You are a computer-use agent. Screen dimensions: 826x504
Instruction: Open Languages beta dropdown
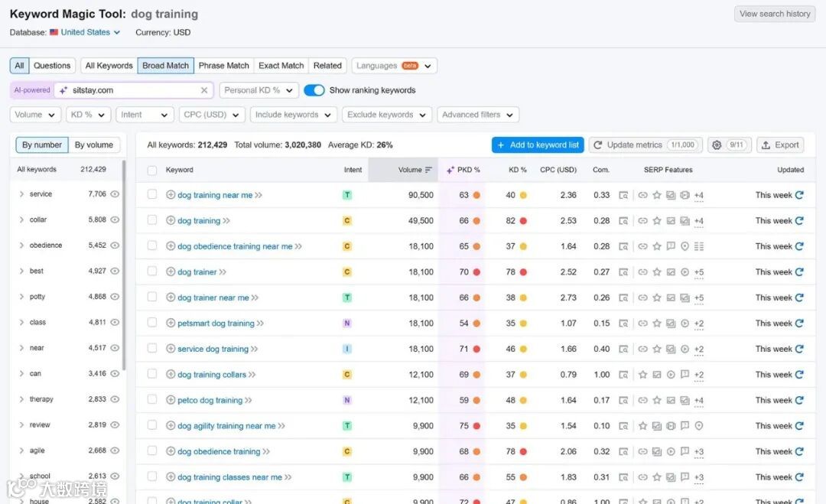394,65
